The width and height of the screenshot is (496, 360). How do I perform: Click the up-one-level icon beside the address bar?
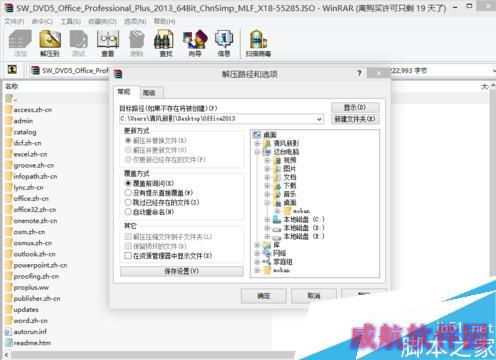pyautogui.click(x=12, y=70)
